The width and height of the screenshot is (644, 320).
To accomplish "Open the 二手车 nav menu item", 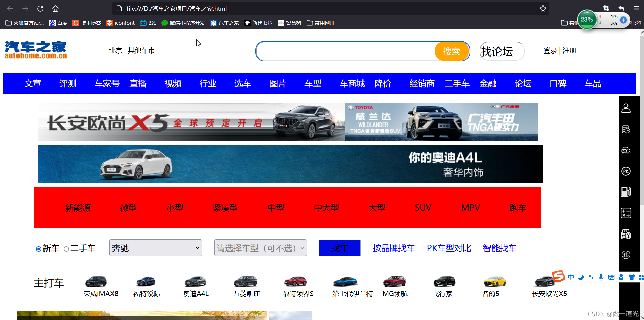I will (457, 83).
